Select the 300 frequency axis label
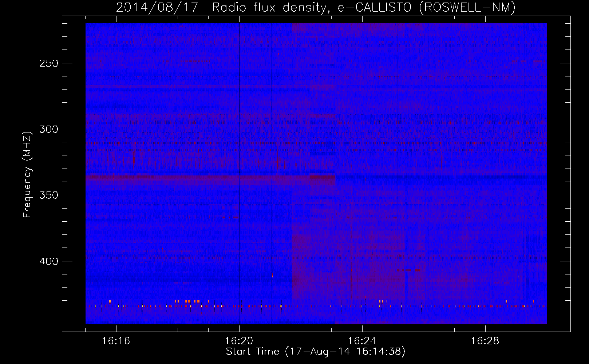 [x=49, y=129]
